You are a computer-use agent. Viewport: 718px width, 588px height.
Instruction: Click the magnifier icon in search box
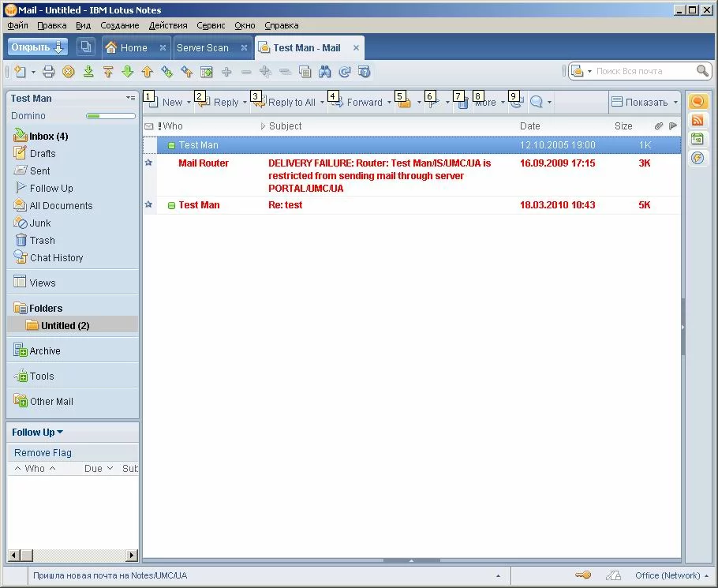pyautogui.click(x=702, y=71)
